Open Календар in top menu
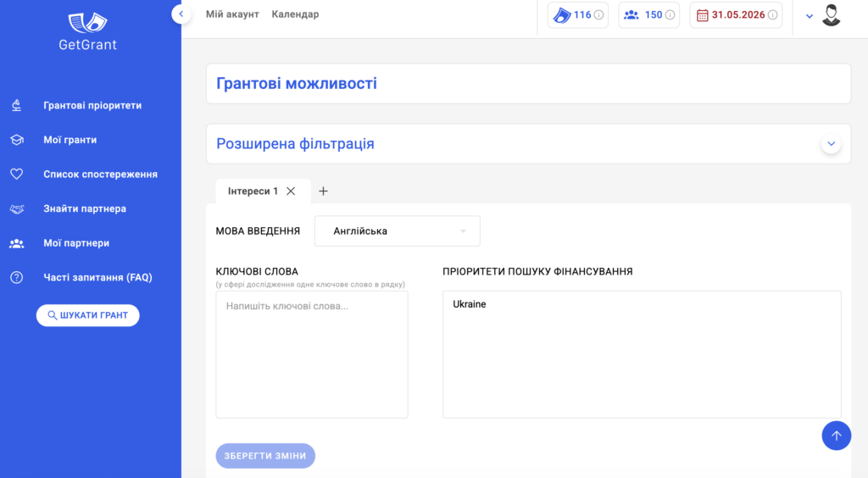The height and width of the screenshot is (478, 868). tap(295, 14)
